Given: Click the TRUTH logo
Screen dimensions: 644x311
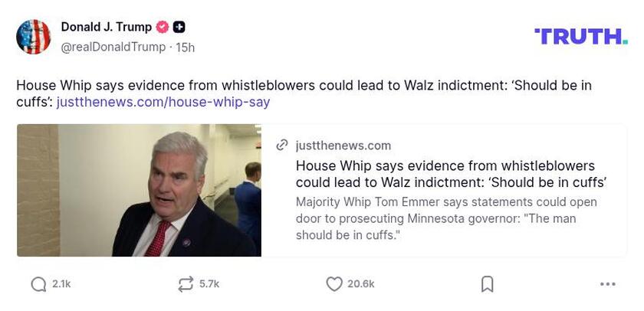Looking at the screenshot, I should coord(581,37).
